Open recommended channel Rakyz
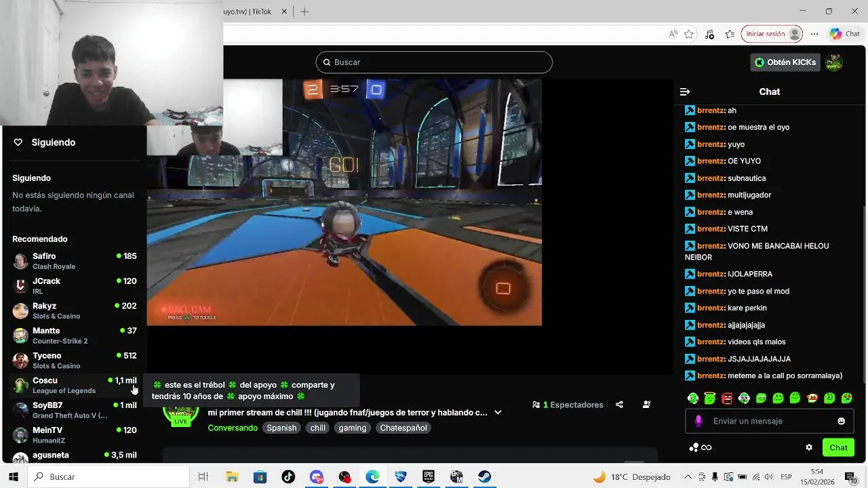 75,310
